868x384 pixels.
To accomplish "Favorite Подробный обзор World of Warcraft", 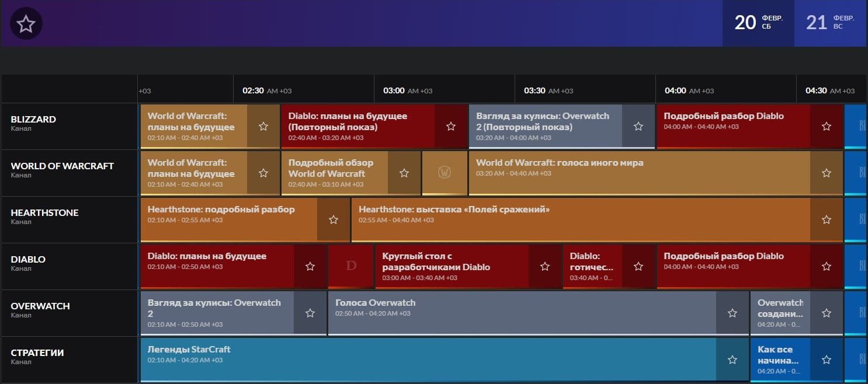I will coord(404,173).
